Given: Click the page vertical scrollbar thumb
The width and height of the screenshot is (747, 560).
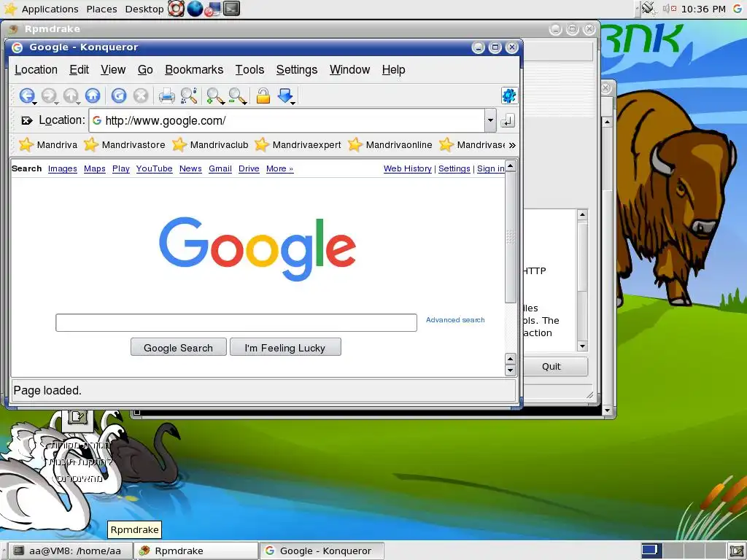Looking at the screenshot, I should click(x=510, y=238).
